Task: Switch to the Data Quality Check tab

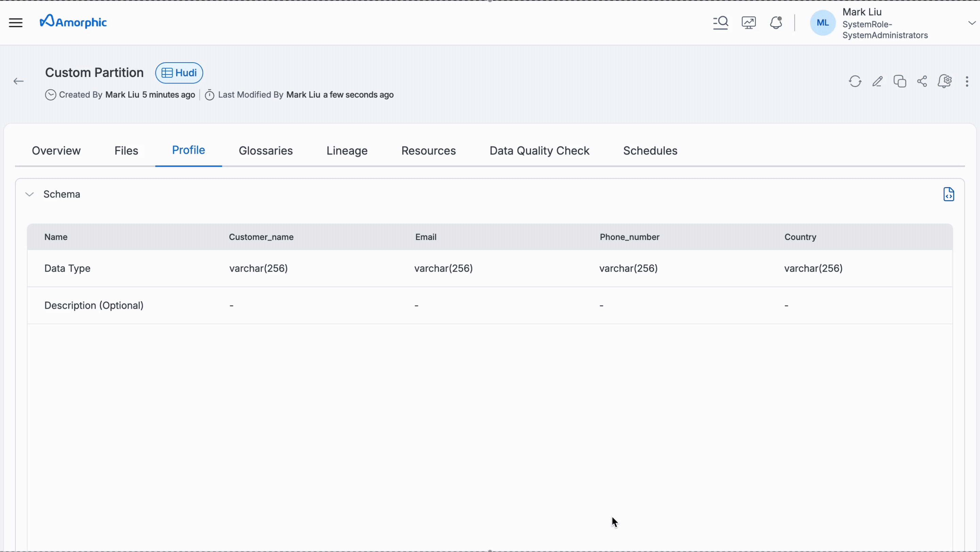Action: tap(539, 151)
